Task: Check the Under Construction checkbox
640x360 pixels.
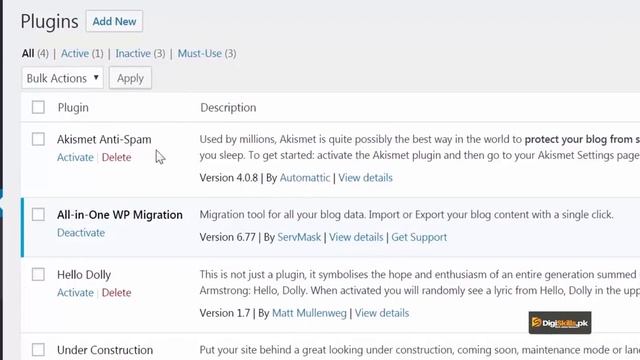Action: coord(38,350)
